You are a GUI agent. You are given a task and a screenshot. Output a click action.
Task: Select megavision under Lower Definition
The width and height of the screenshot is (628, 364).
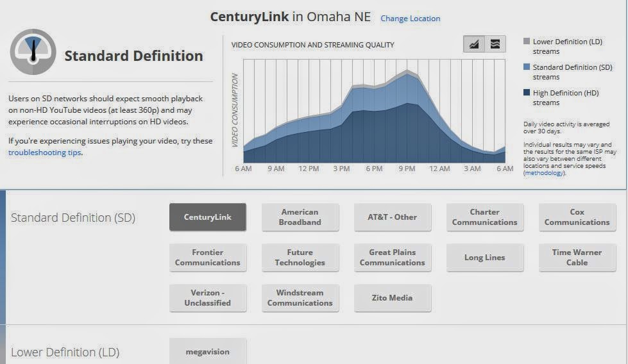207,351
